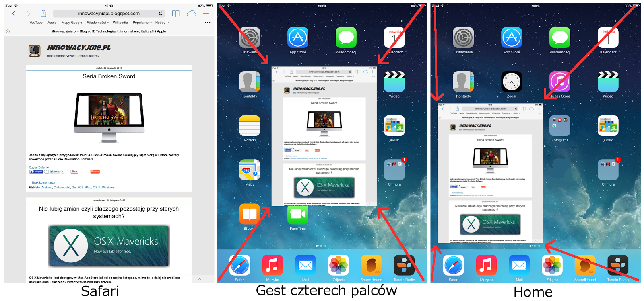Open Safari in the Home screenshot dock
644x301 pixels.
coord(454,265)
